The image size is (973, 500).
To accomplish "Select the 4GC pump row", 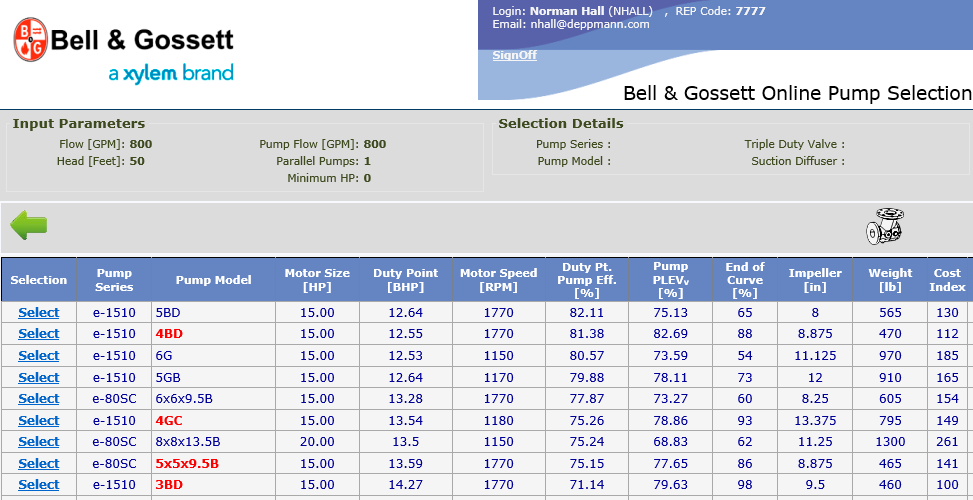I will 38,420.
